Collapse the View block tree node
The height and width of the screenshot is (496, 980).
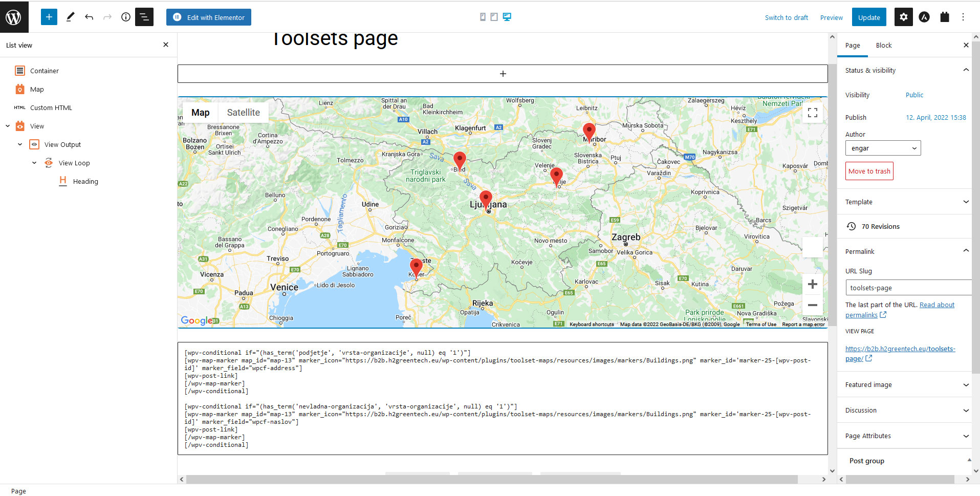(x=8, y=126)
